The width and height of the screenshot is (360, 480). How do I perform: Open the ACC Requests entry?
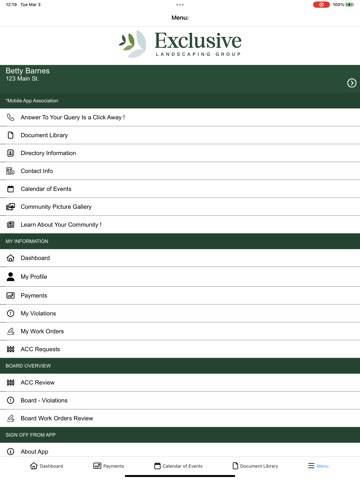[x=180, y=349]
